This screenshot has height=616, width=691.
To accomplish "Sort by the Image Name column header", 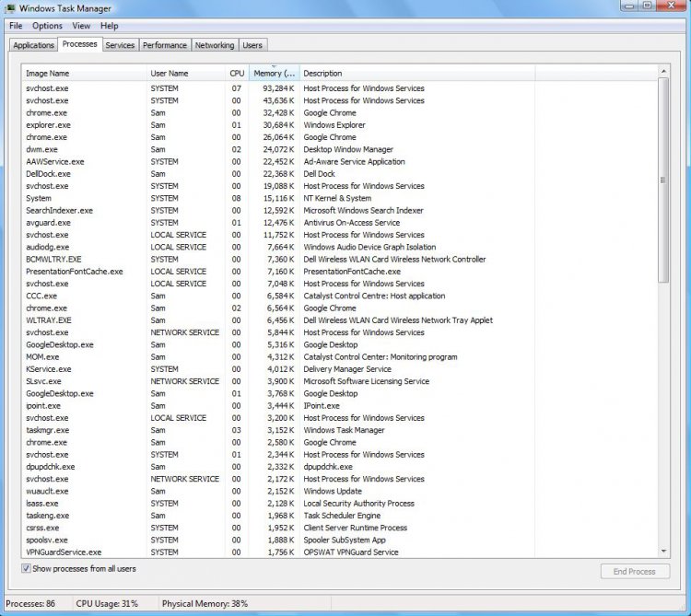I will click(x=84, y=73).
